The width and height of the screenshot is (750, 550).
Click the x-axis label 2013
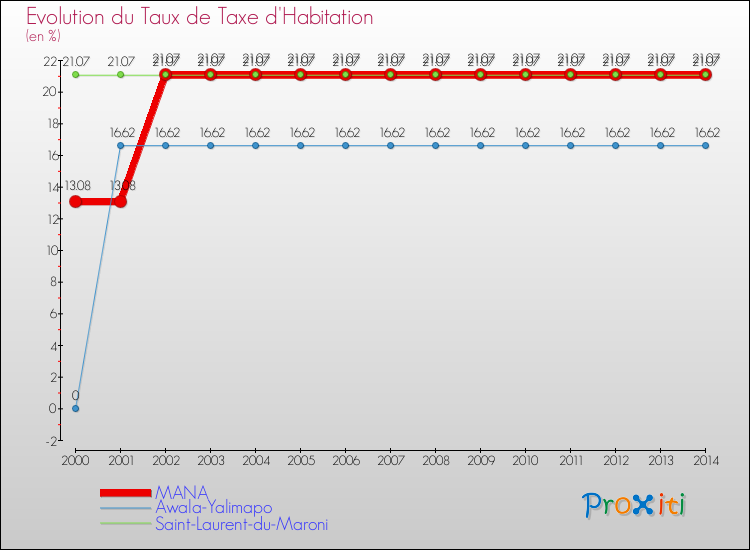[x=661, y=461]
